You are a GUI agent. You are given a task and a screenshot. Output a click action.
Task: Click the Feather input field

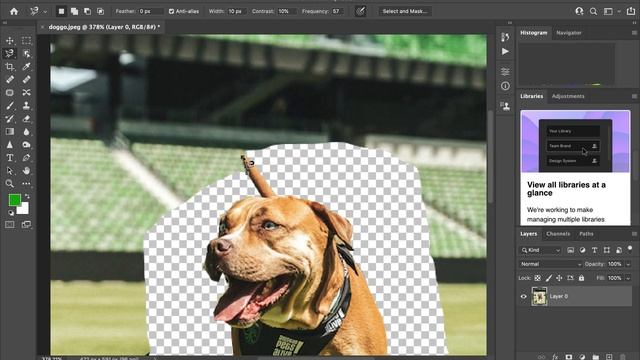coord(151,11)
